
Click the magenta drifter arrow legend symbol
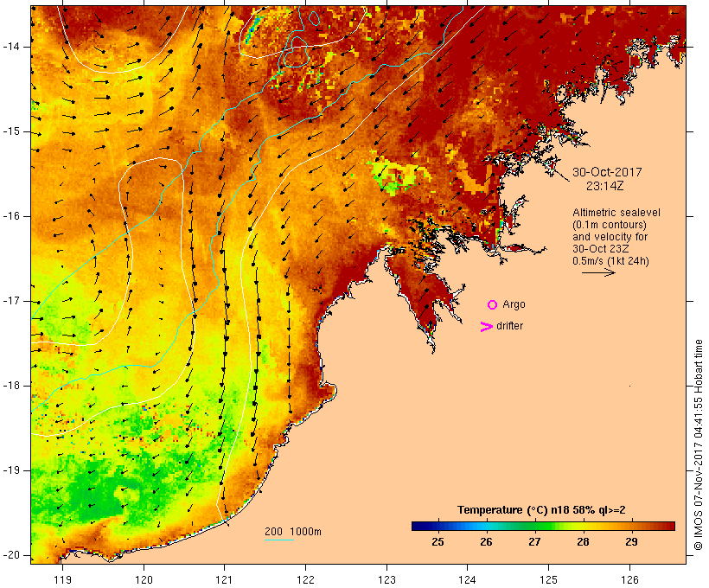point(487,327)
